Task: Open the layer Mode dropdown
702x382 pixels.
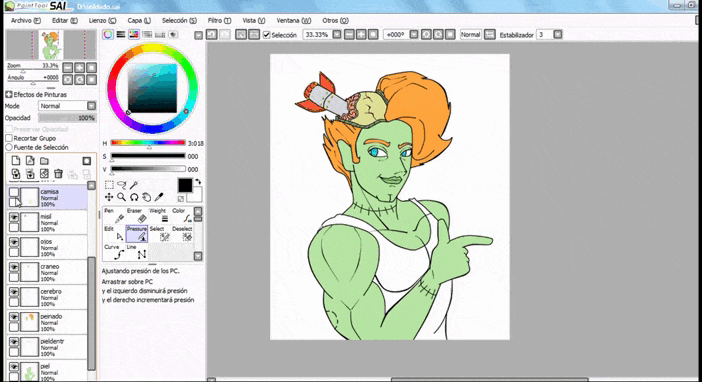Action: [91, 106]
